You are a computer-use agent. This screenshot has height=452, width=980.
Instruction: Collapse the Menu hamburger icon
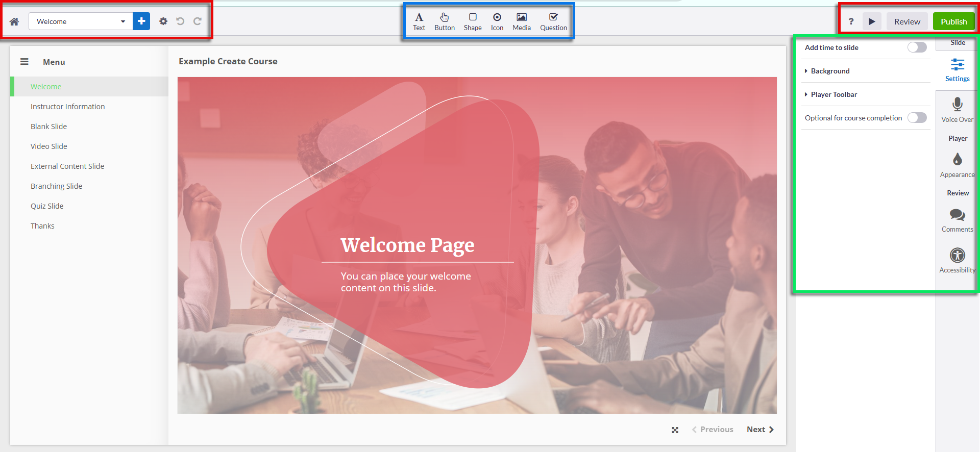coord(24,62)
